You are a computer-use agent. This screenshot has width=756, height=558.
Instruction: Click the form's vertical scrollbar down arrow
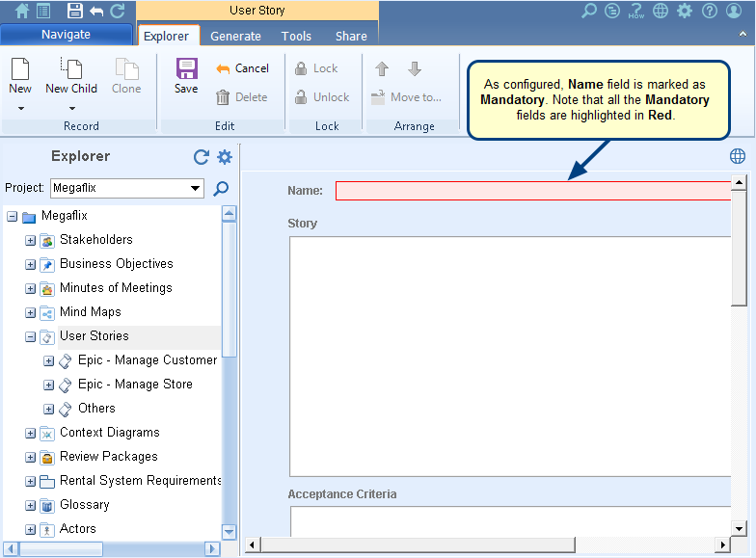[739, 528]
